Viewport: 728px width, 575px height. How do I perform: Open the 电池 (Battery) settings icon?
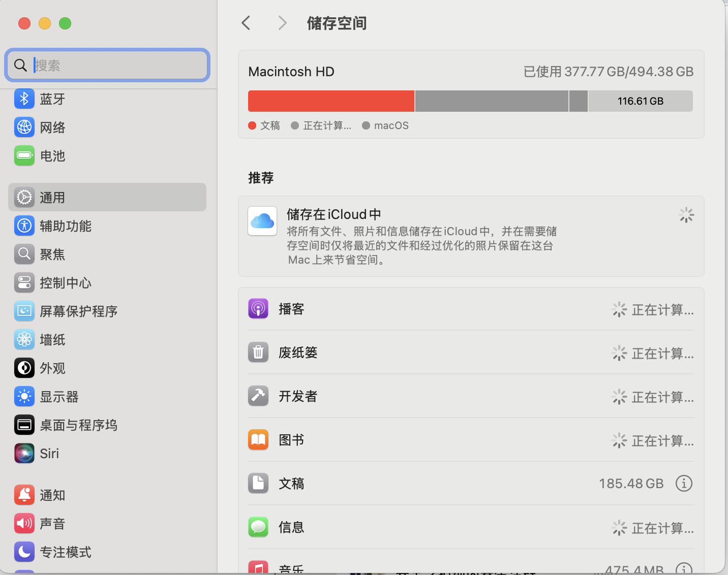(x=24, y=156)
